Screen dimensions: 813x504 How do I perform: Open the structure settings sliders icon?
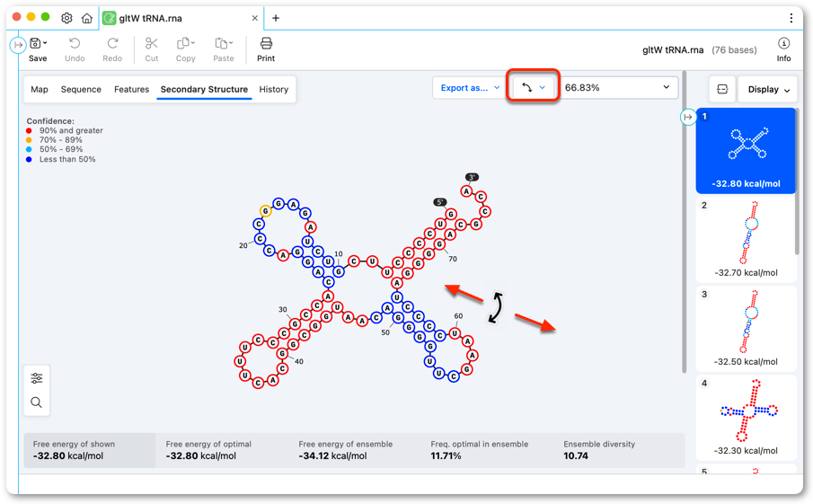(36, 378)
